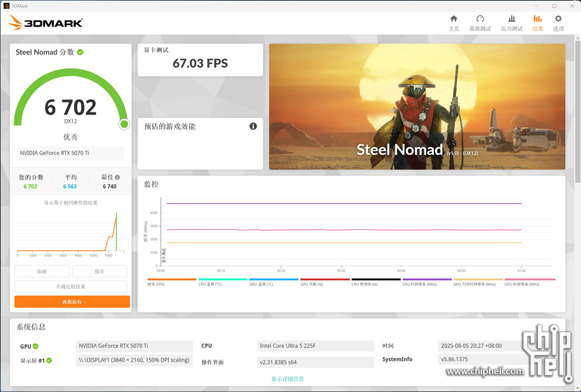Viewport: 581px width, 392px height.
Task: Click the 3DMark logo
Action: [45, 22]
